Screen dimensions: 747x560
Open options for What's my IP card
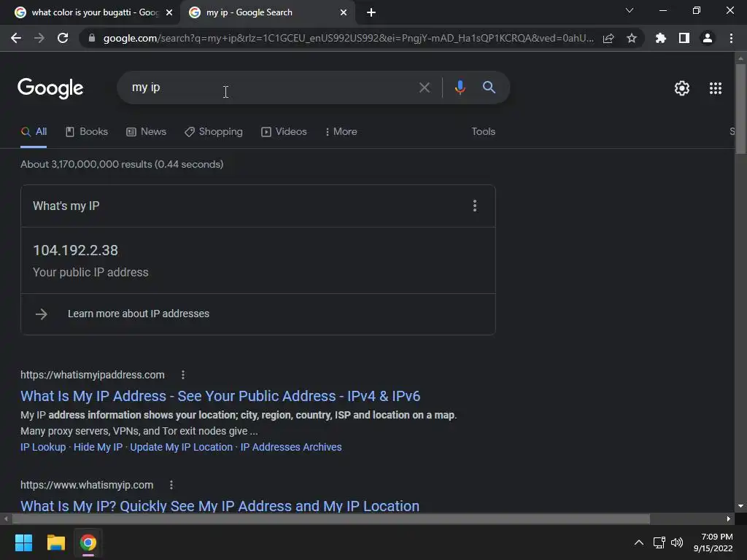(x=474, y=206)
